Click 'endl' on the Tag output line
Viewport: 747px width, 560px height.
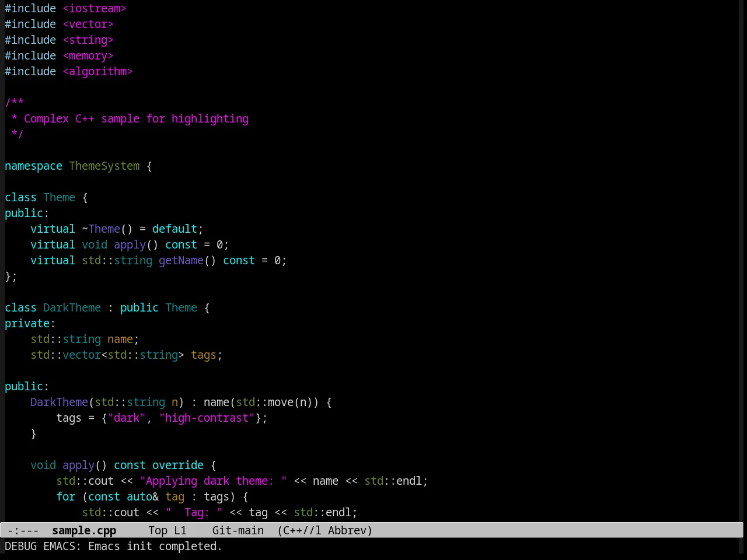(338, 512)
